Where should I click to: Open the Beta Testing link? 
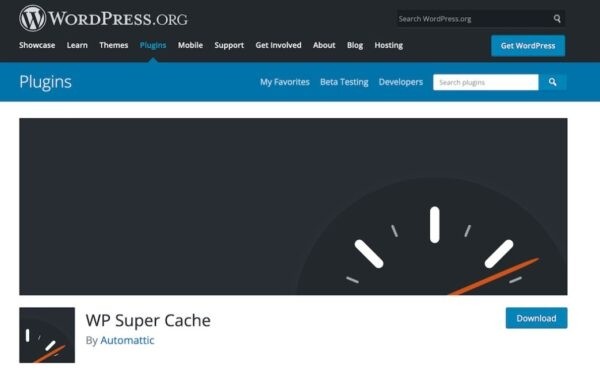[344, 82]
